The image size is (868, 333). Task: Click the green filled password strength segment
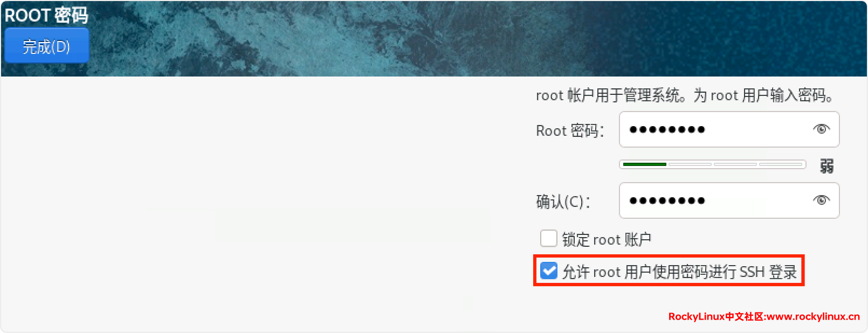645,164
